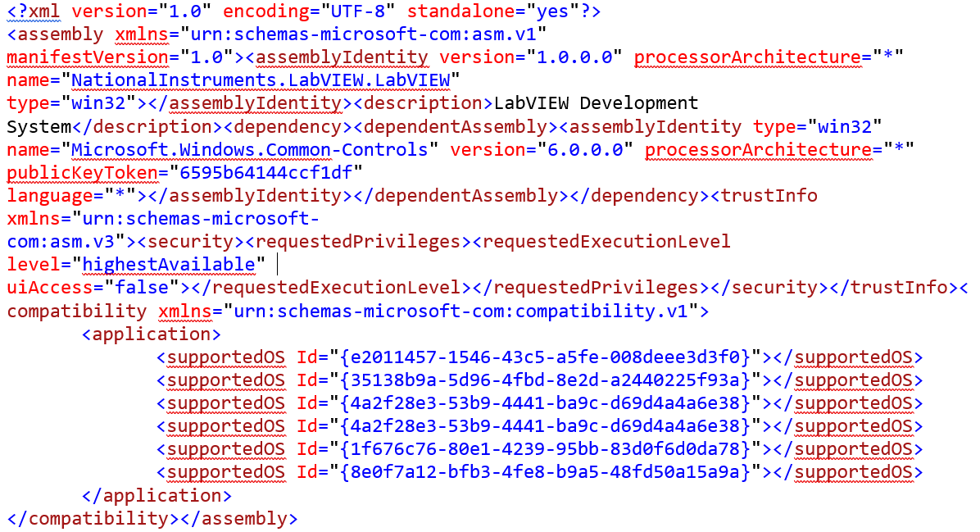This screenshot has width=980, height=532.
Task: Click the language="*" attribute
Action: (71, 196)
